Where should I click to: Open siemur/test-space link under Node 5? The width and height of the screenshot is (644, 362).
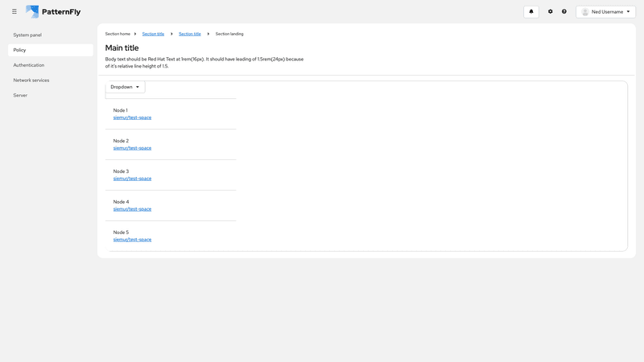coord(132,240)
